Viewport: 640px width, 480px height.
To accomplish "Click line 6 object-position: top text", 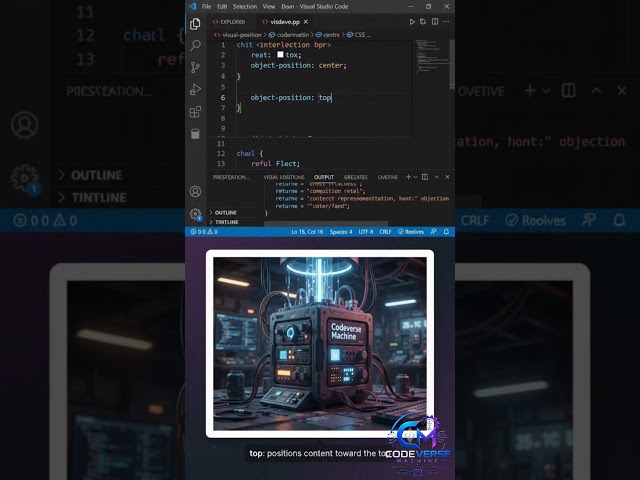I will 291,98.
